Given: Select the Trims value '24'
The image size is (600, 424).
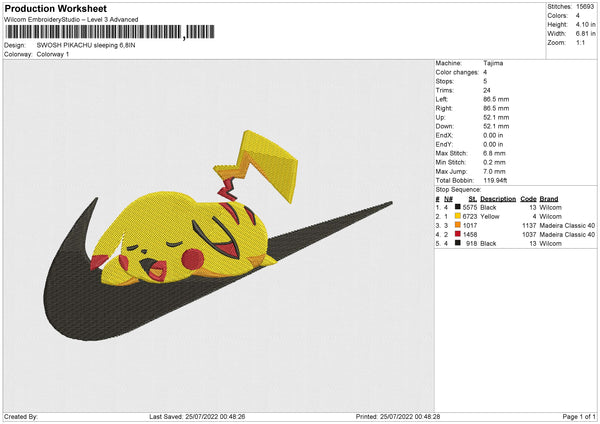Looking at the screenshot, I should (x=487, y=90).
